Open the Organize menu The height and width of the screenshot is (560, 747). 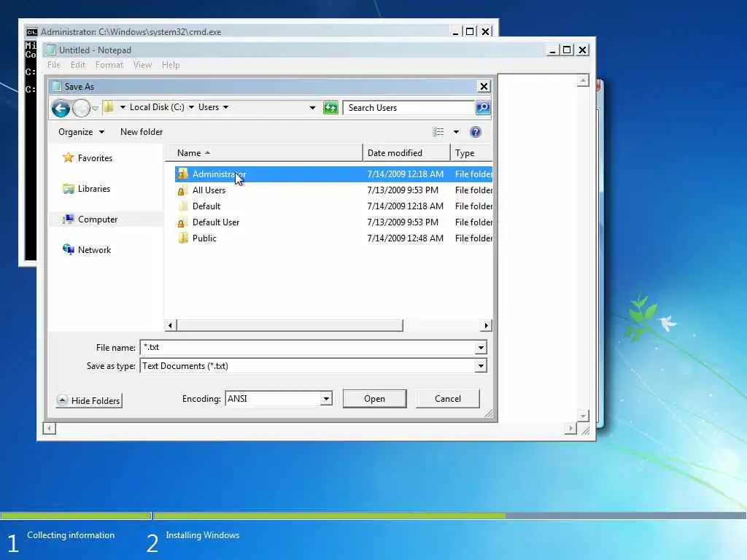click(81, 132)
